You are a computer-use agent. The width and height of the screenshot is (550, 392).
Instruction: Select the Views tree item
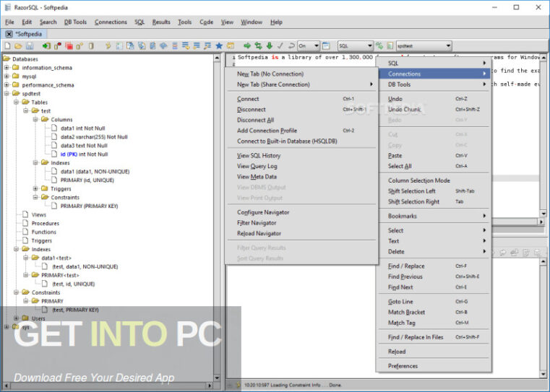(38, 214)
